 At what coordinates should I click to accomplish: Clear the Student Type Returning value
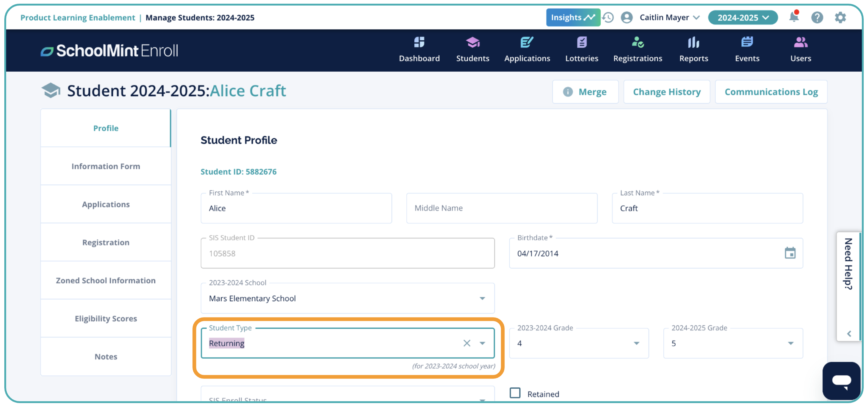pyautogui.click(x=466, y=343)
